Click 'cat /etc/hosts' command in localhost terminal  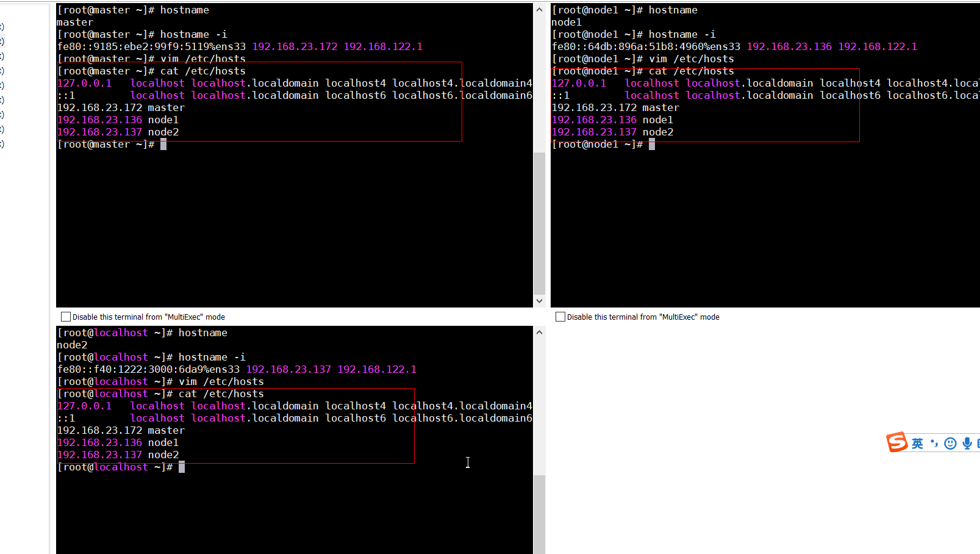[221, 394]
